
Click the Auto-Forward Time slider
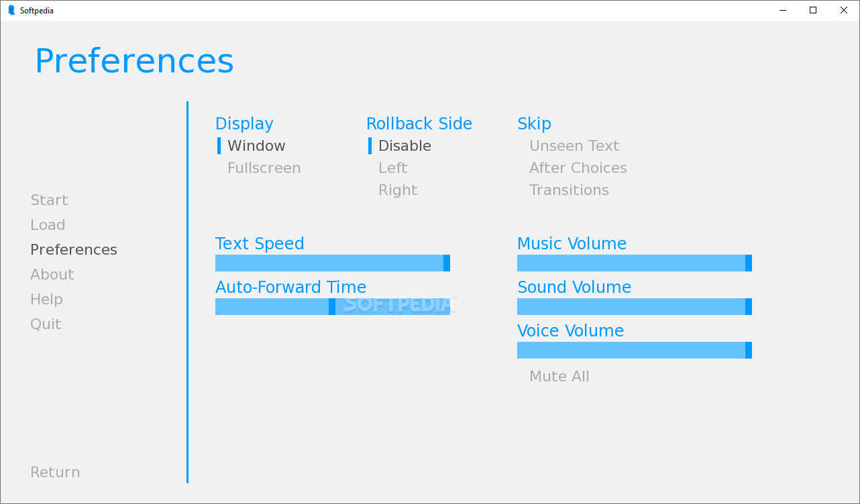333,306
